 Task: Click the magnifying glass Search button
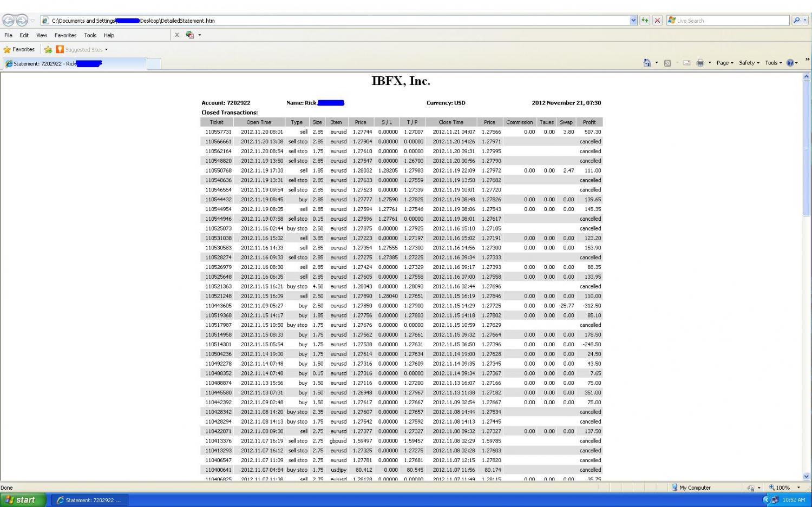click(x=796, y=21)
